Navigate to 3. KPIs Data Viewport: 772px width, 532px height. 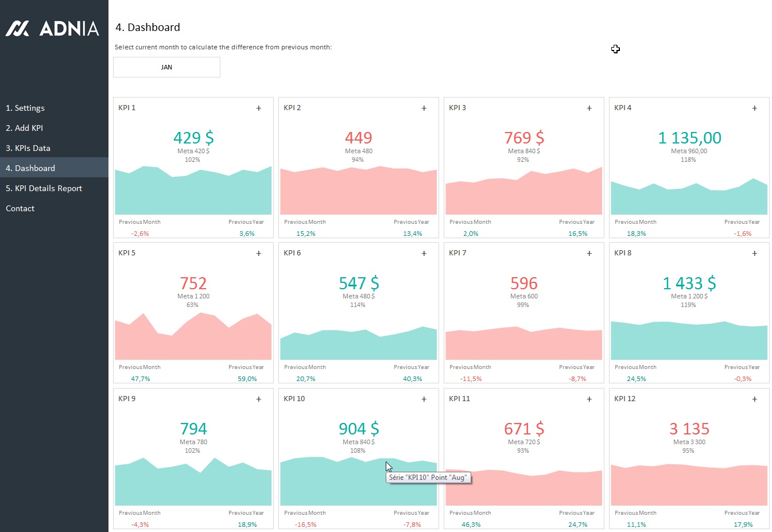[28, 148]
